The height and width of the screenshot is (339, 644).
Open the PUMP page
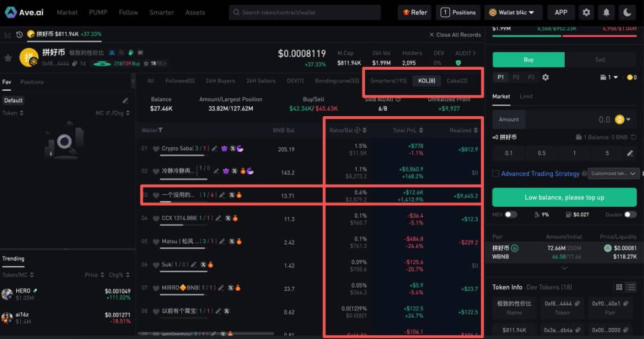click(98, 13)
